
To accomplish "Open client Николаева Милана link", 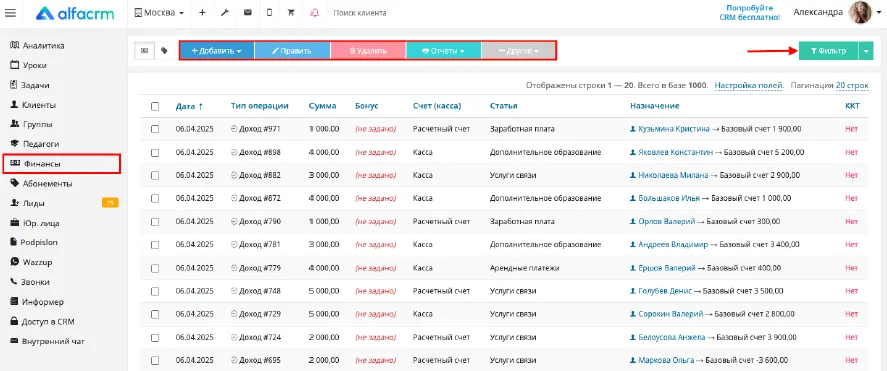I will pos(673,175).
